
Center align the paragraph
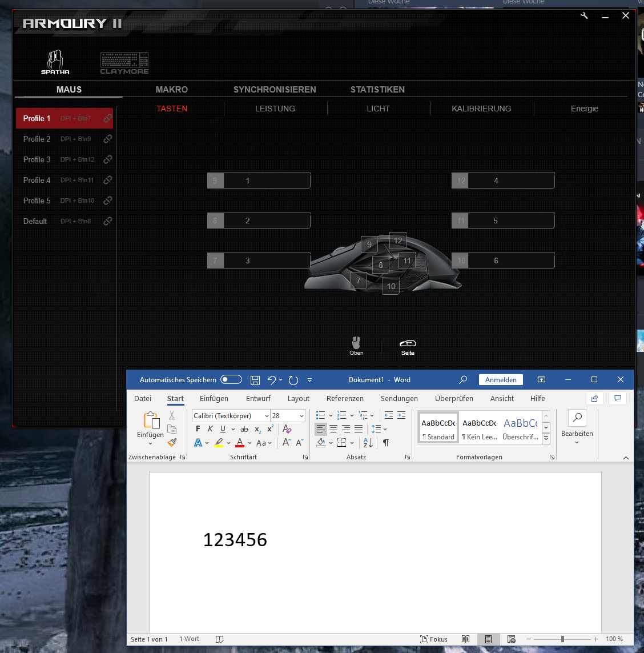point(333,429)
